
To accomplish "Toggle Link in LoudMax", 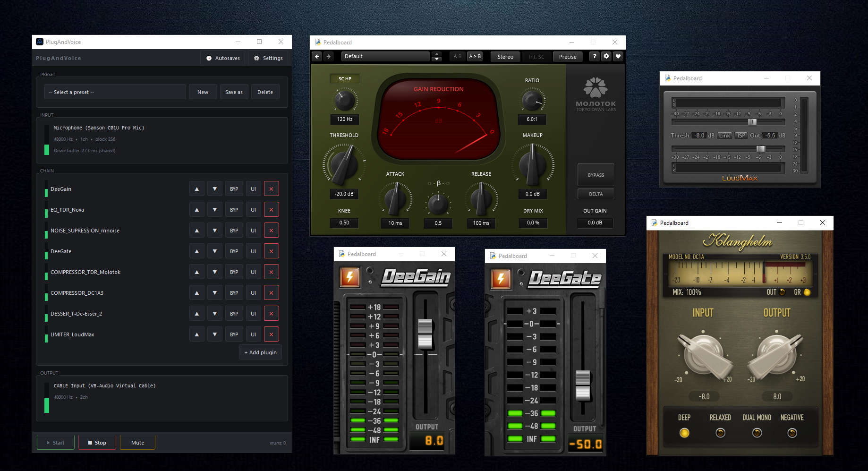I will 724,136.
